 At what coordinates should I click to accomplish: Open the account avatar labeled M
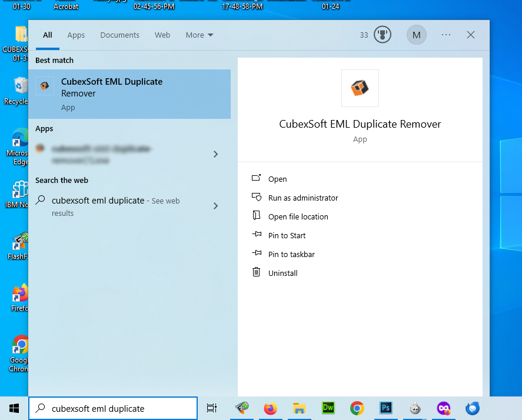click(417, 35)
